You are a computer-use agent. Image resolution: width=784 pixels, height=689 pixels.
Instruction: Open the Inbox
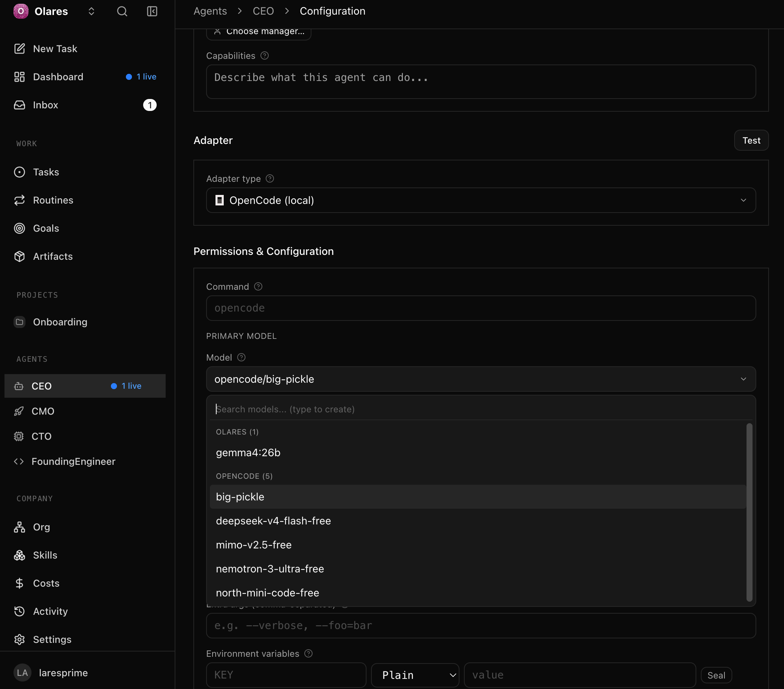click(x=85, y=105)
